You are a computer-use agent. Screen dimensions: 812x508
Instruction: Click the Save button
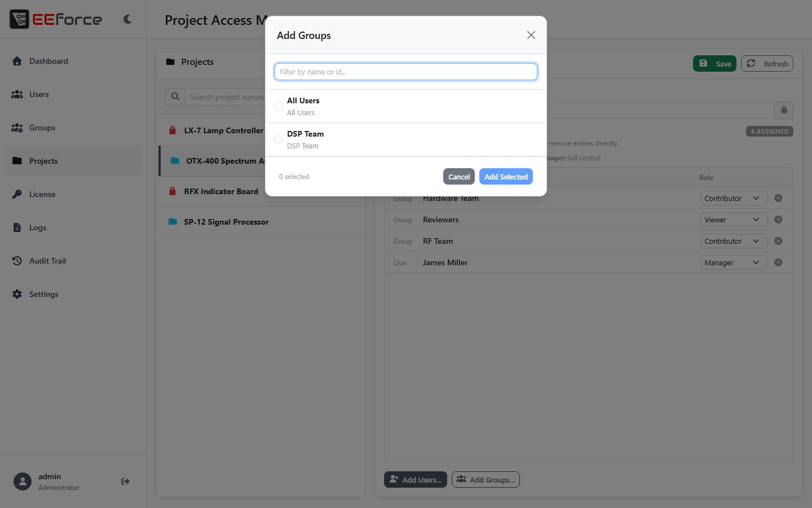pyautogui.click(x=714, y=64)
